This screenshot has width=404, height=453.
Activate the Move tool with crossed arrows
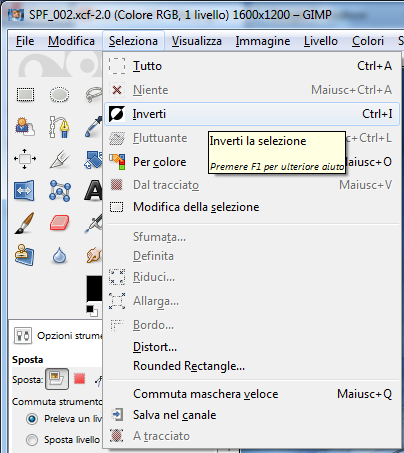(x=25, y=159)
